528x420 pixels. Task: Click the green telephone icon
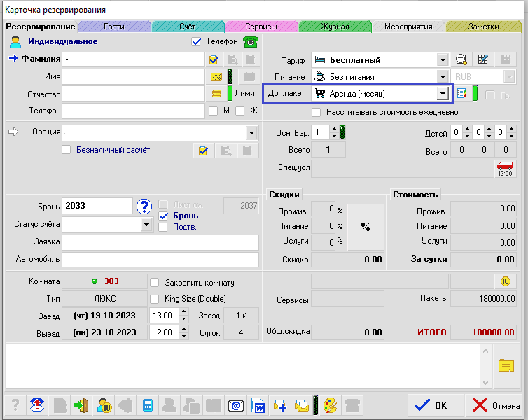tap(249, 42)
